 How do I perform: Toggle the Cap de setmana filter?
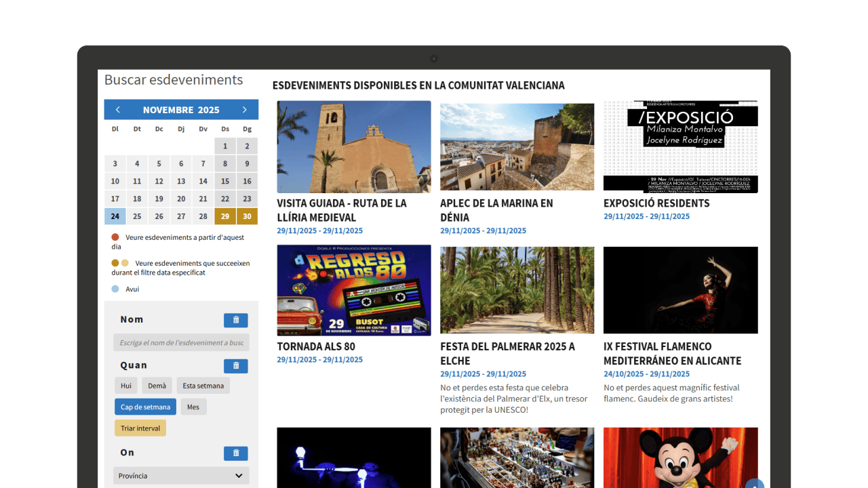coord(145,407)
